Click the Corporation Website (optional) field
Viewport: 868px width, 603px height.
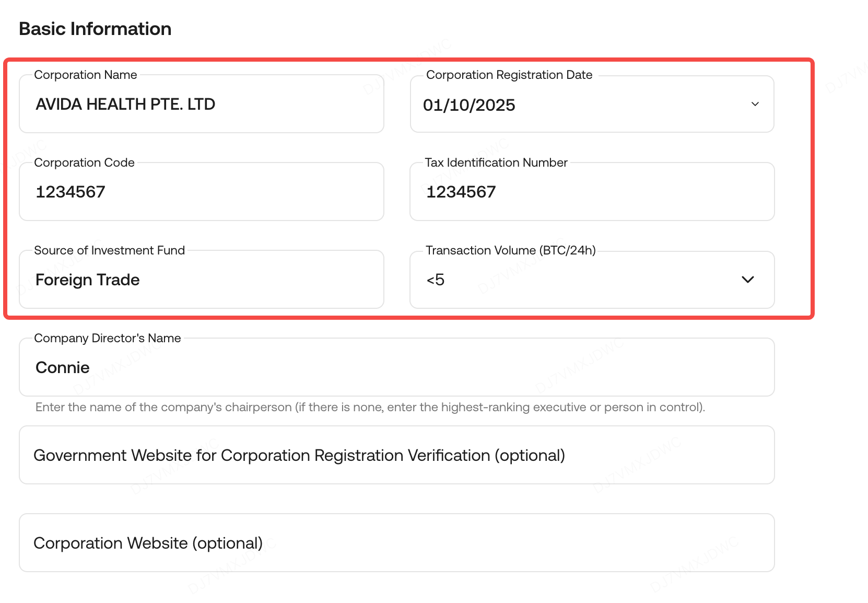tap(396, 543)
